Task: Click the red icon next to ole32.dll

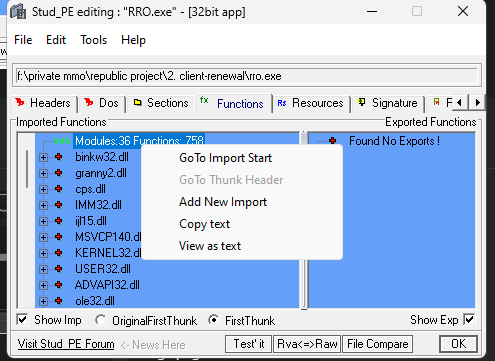Action: pyautogui.click(x=59, y=300)
